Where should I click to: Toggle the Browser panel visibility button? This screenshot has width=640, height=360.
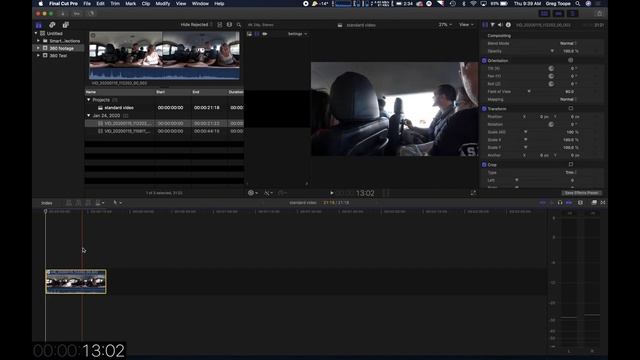(x=544, y=13)
